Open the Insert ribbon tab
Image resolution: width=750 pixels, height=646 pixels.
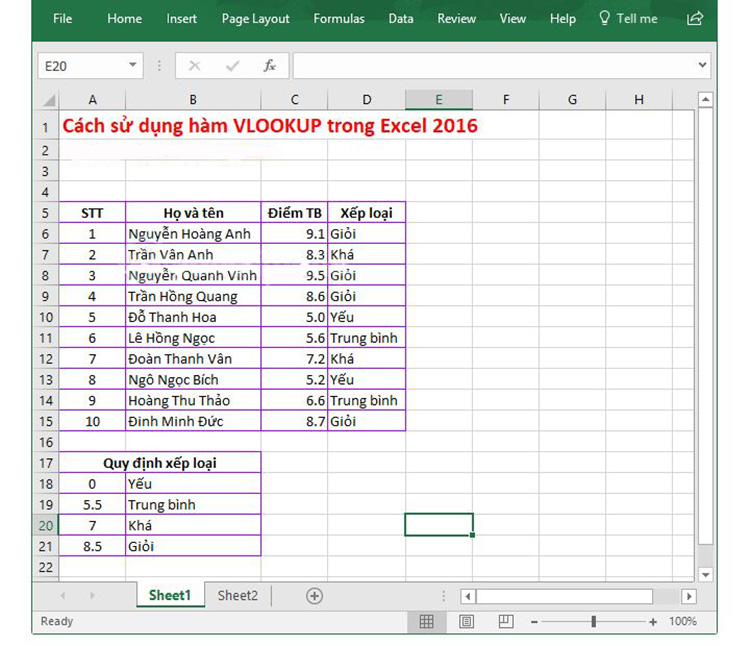pyautogui.click(x=181, y=19)
